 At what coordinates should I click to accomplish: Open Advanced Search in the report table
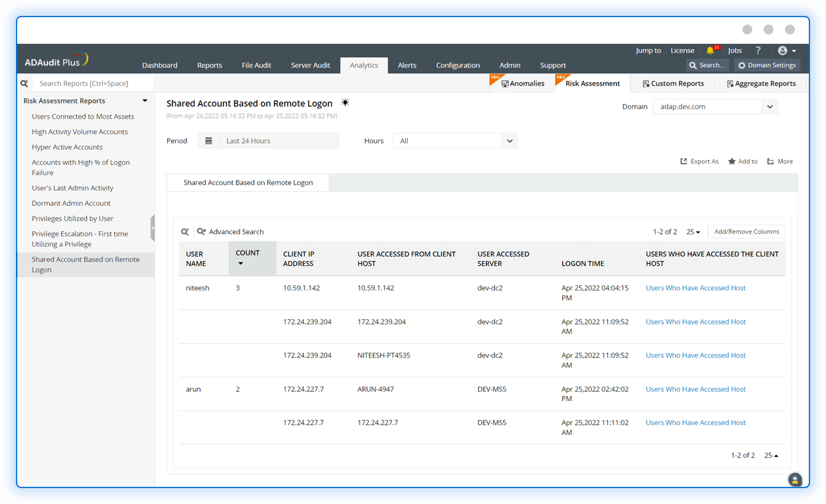pos(230,231)
